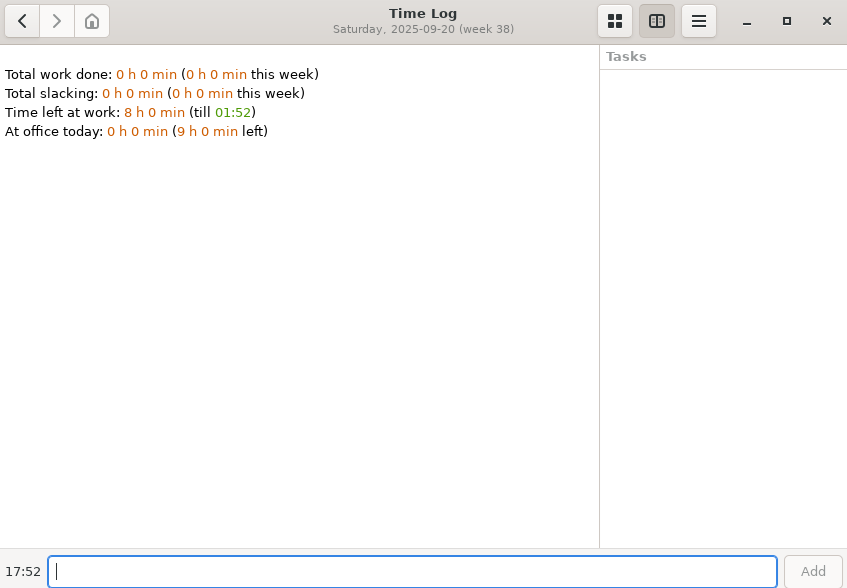
Task: Close the Time Log window
Action: 827,21
